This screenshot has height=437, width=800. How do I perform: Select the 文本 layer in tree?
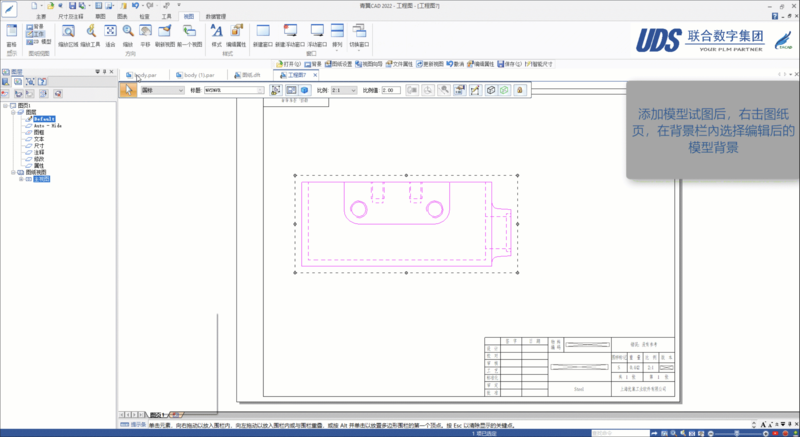click(x=39, y=138)
